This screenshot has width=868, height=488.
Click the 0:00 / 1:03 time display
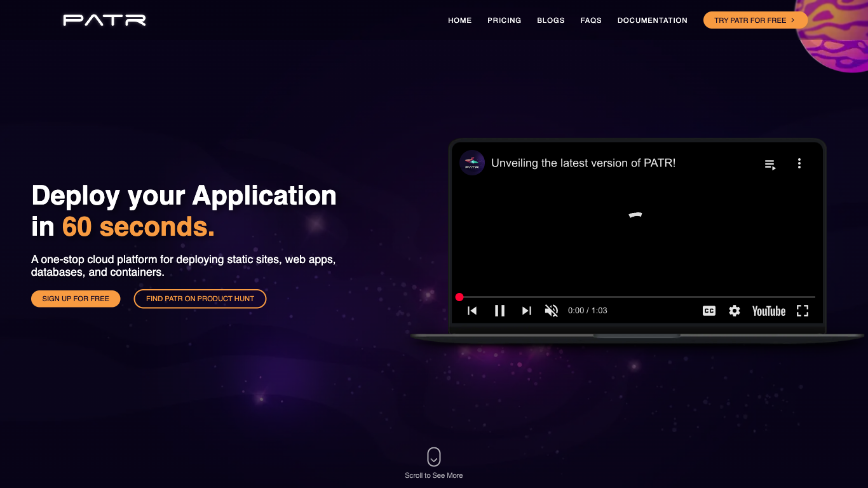point(588,311)
